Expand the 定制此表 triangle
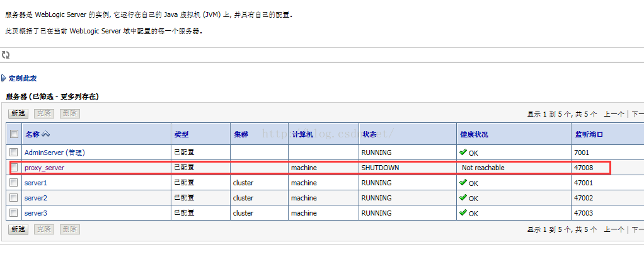This screenshot has width=644, height=254. (4, 78)
